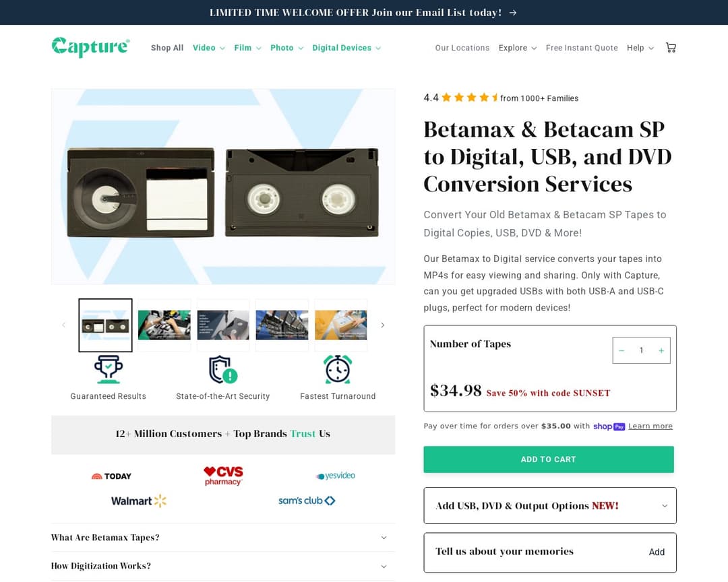Click the Fastest Turnaround stopwatch icon

click(x=337, y=369)
